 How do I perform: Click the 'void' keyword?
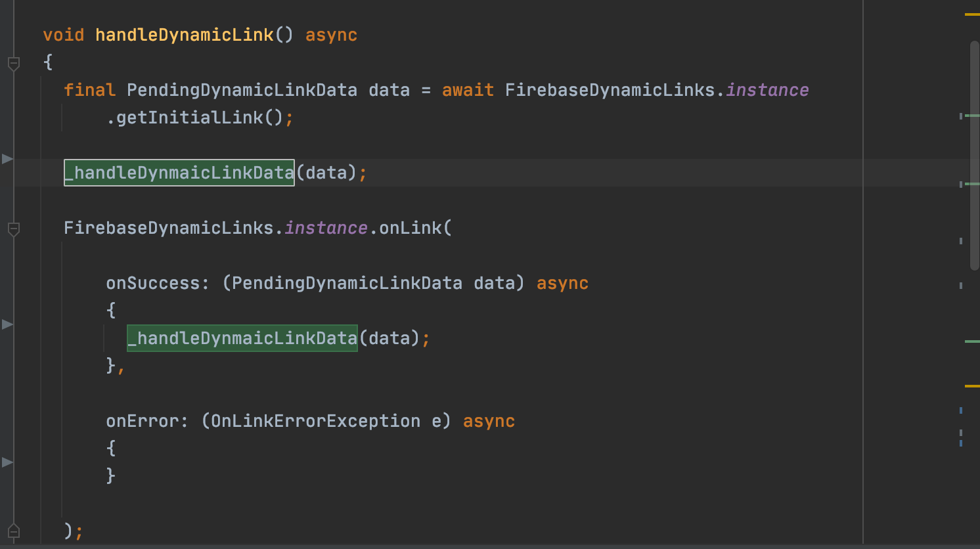[x=64, y=35]
